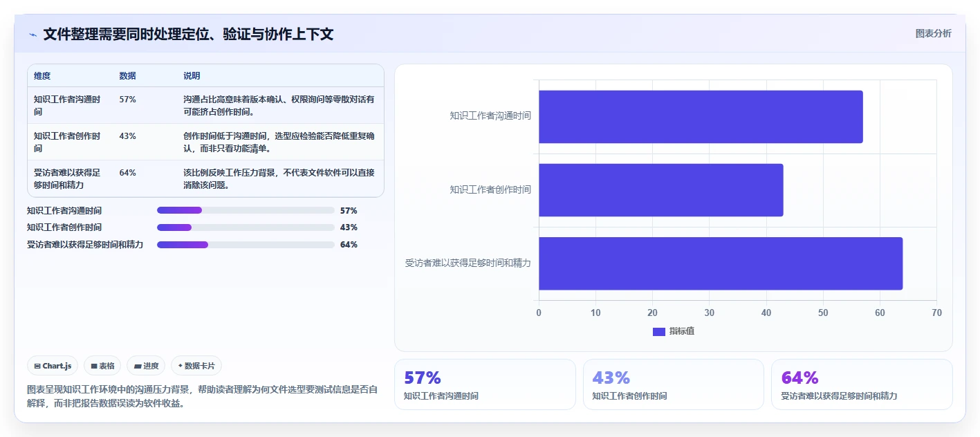
Task: Click the 受访者难以获得足够时间和精力 progress bar
Action: [246, 245]
